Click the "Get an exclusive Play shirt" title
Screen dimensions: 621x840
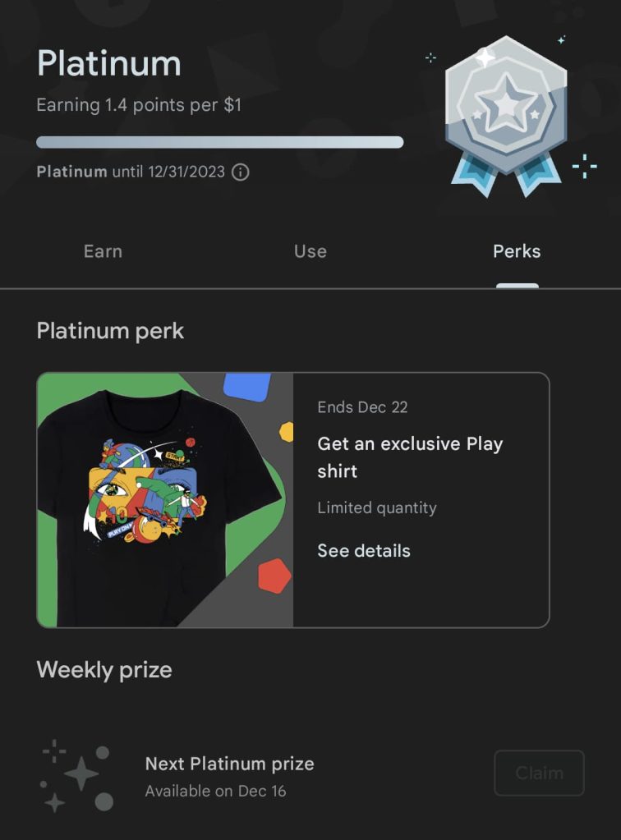410,457
